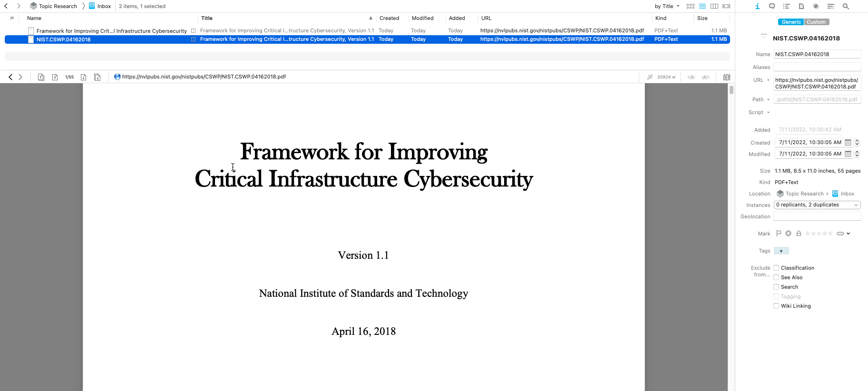Add a tag with plus button

pyautogui.click(x=781, y=251)
